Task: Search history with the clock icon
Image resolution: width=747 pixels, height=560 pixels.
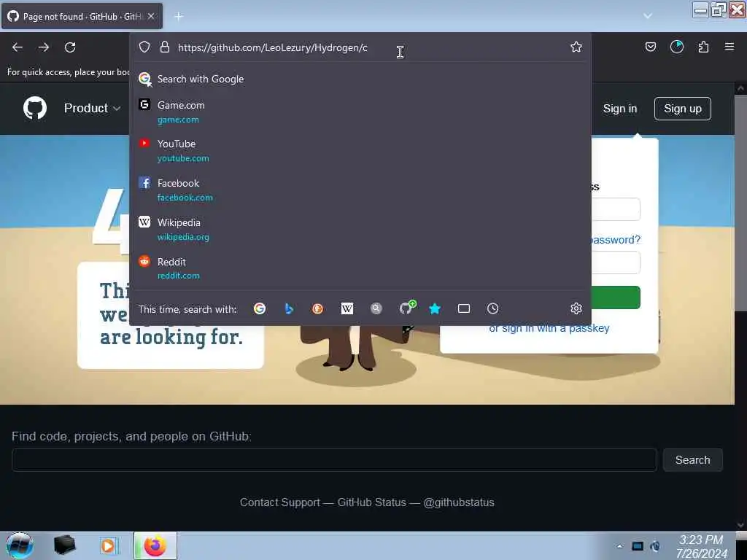Action: click(493, 308)
